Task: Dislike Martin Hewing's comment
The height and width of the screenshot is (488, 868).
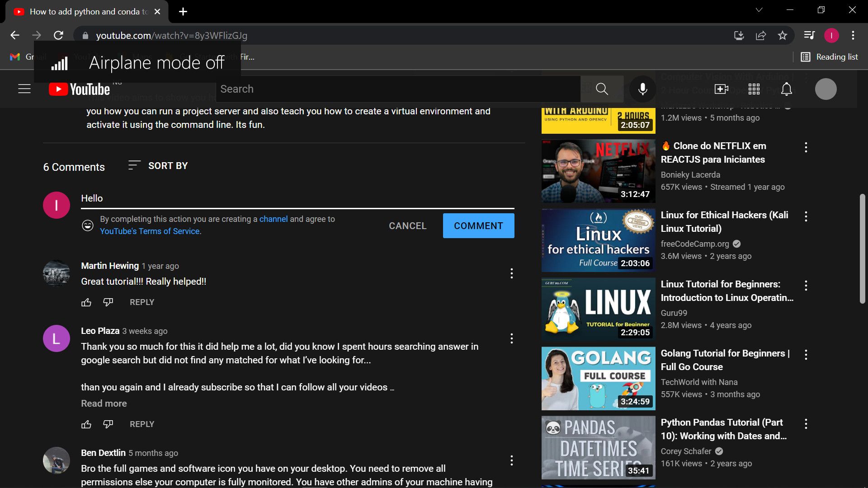Action: (x=108, y=302)
